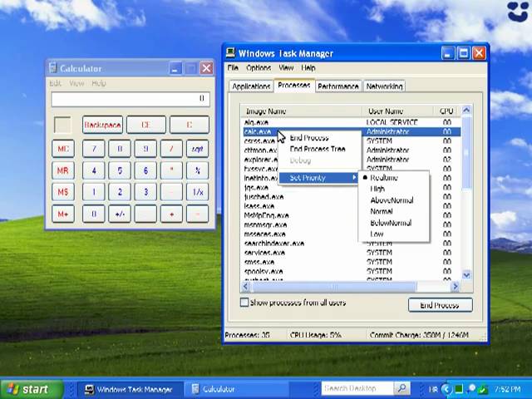Enable Show processes from all users

coord(244,303)
